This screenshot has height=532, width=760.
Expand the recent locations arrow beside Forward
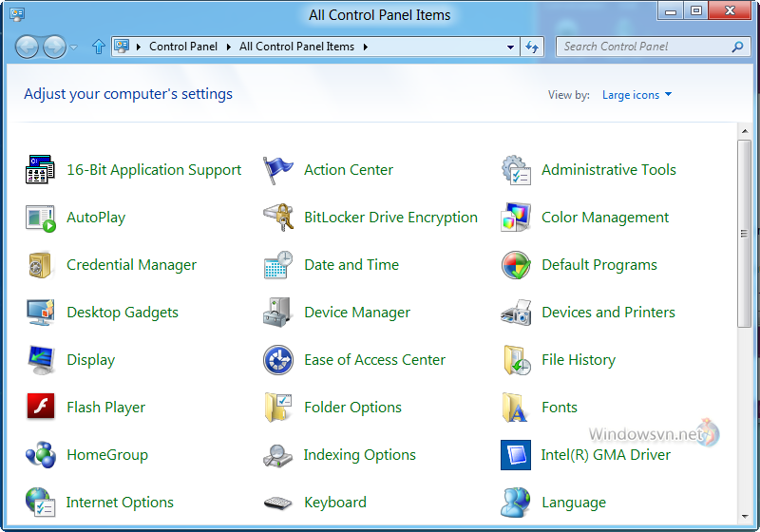(73, 47)
